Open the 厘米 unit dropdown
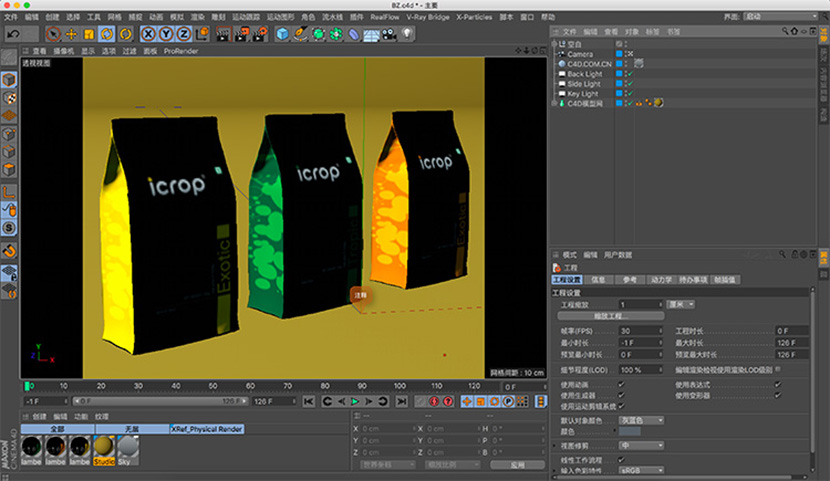 [x=680, y=304]
